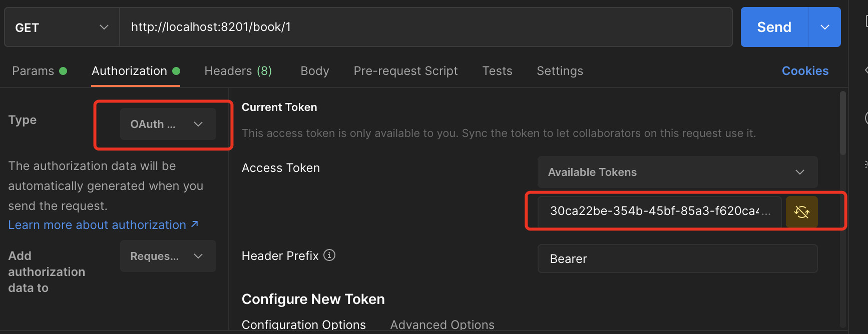868x334 pixels.
Task: Open the Headers (8) tab
Action: (238, 71)
